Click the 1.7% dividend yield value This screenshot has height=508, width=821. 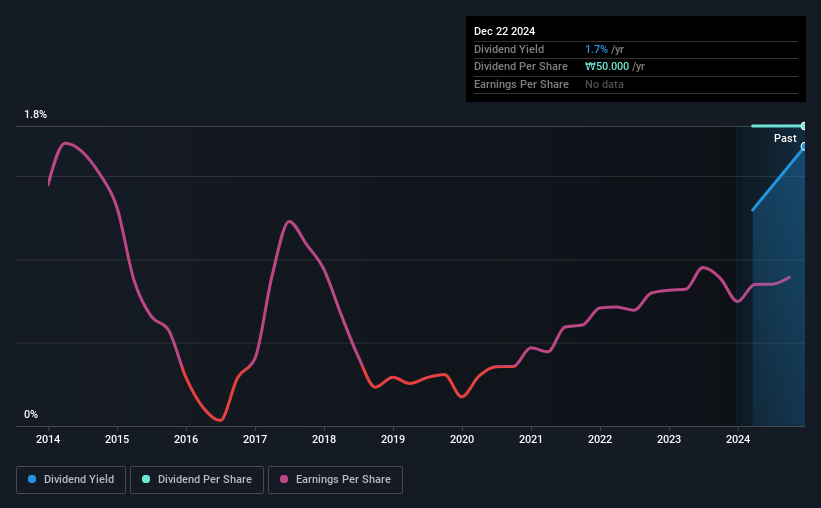pos(596,49)
